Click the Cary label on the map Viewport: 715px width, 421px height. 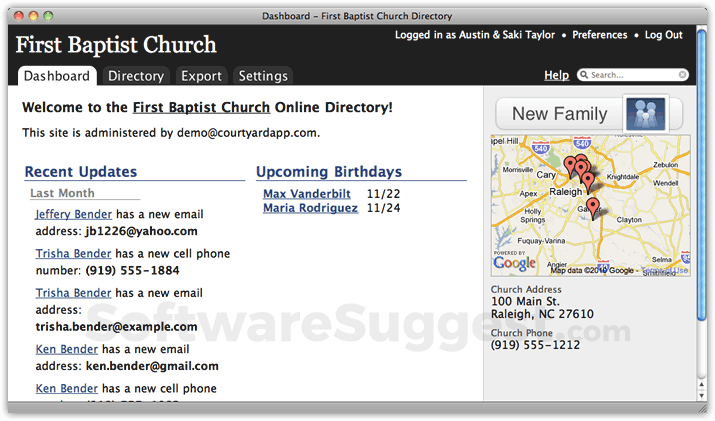[x=545, y=175]
